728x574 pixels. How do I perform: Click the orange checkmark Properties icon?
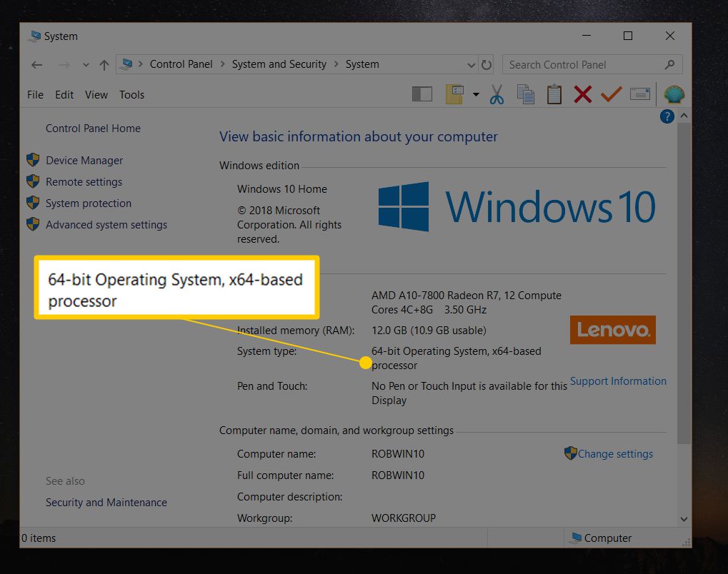611,94
